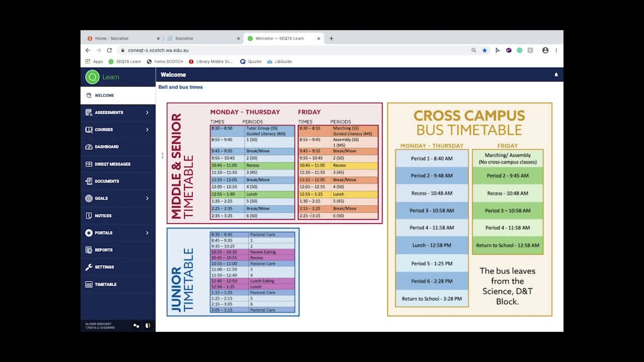Select the Welcome SEQTA Learn tab
Screen dimensions: 644x362
pos(279,38)
